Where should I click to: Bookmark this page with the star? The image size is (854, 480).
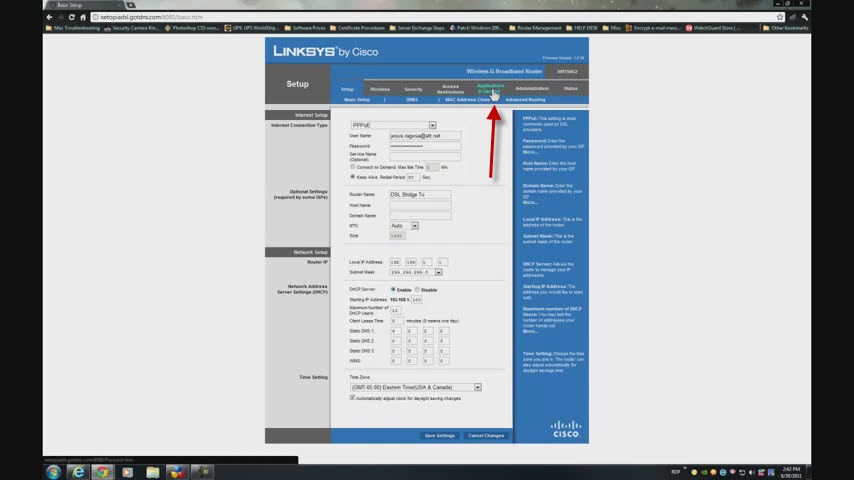[780, 17]
